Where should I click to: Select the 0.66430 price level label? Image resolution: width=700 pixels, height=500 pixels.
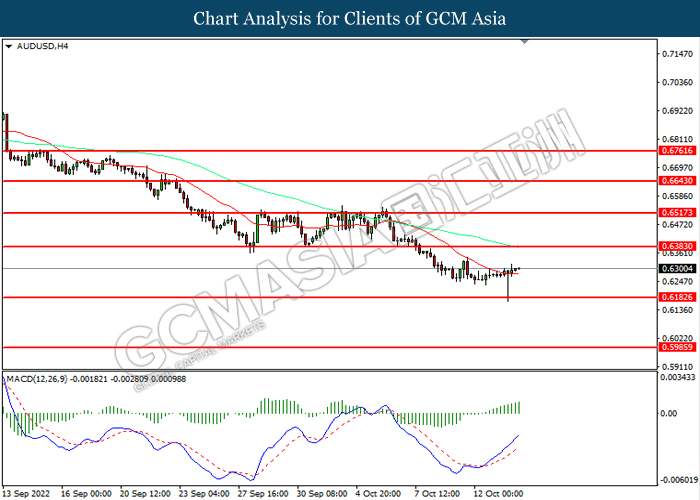point(677,181)
